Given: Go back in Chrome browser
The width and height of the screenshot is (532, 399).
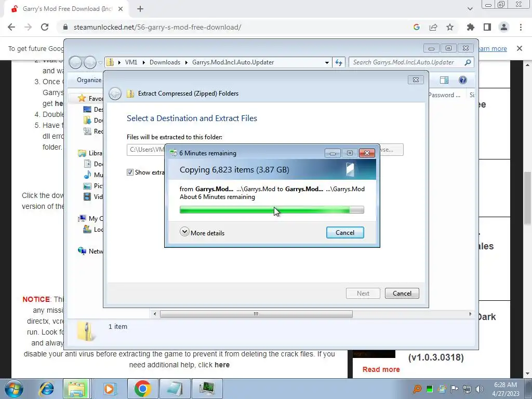Looking at the screenshot, I should [11, 27].
